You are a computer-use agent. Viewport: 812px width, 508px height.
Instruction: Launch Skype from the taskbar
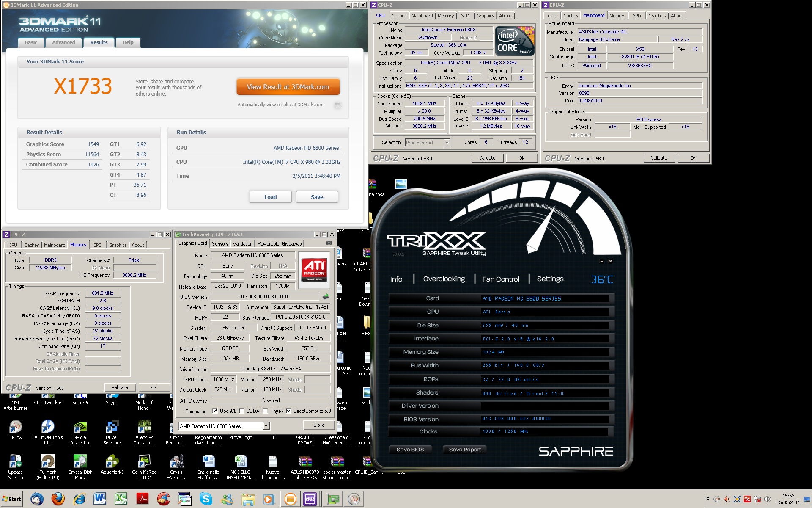pyautogui.click(x=206, y=499)
